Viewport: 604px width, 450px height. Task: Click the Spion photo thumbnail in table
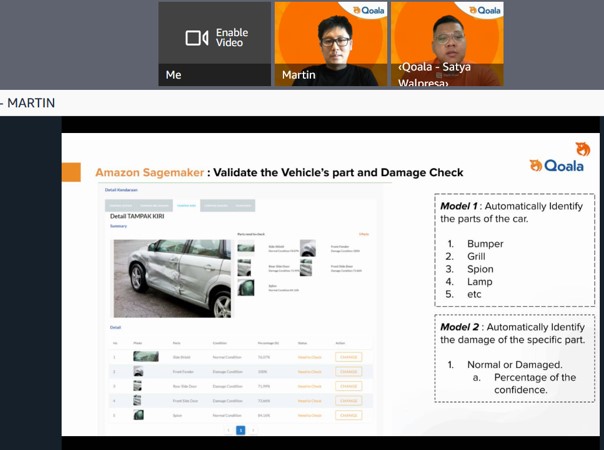click(139, 414)
